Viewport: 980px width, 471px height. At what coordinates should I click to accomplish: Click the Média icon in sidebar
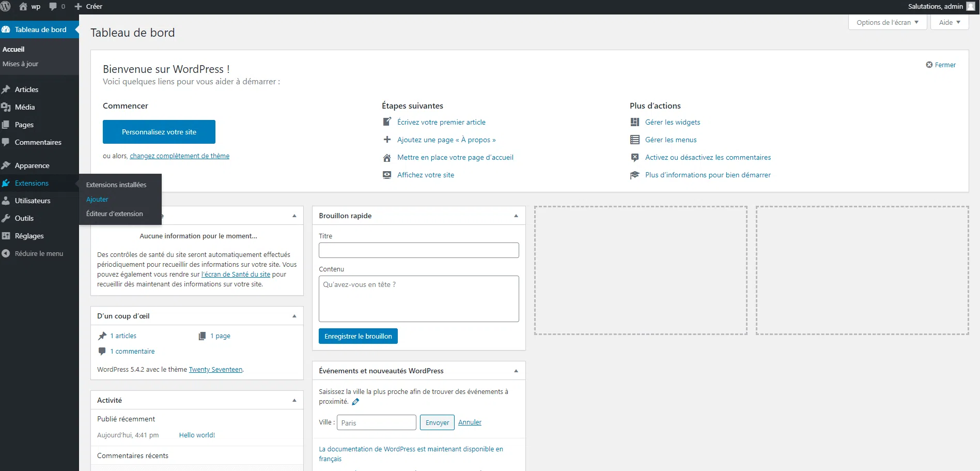coord(6,107)
